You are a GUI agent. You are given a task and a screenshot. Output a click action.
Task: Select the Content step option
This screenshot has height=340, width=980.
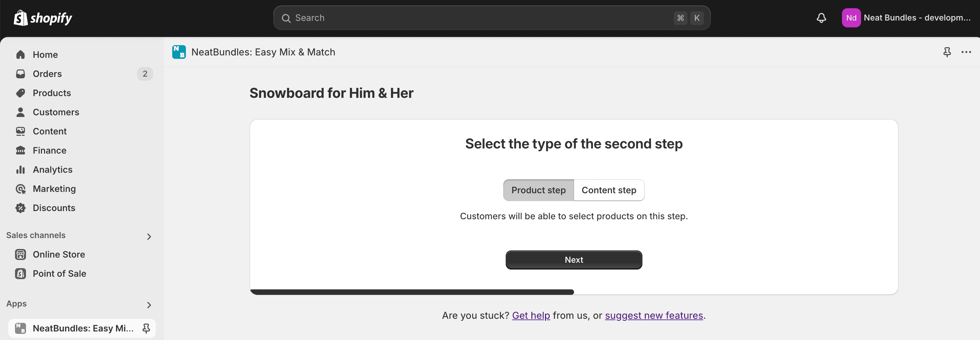609,190
